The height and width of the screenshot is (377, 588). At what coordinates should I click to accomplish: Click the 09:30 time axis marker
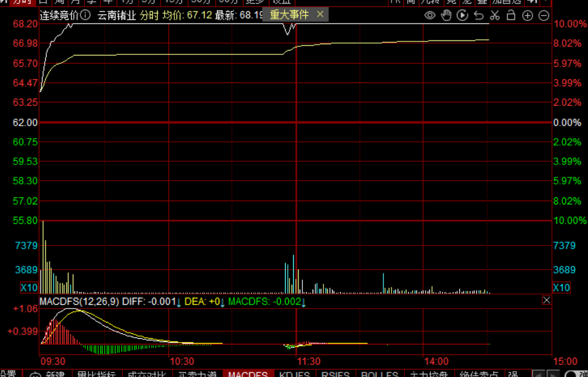tap(52, 361)
